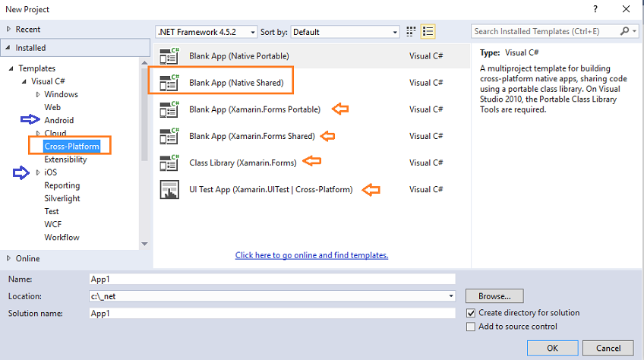Click the Blank App (Xamarin.Forms Portable) template icon
The image size is (644, 360).
coord(169,109)
